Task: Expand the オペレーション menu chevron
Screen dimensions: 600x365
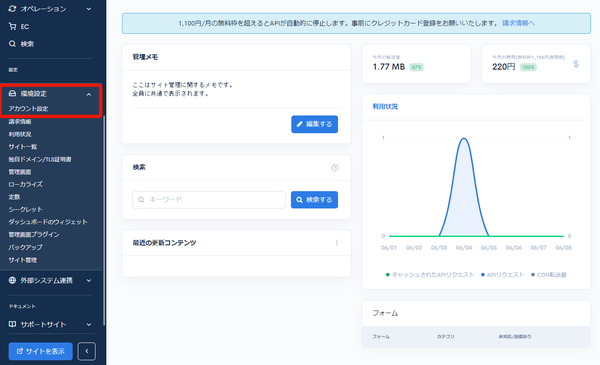Action: click(x=89, y=9)
